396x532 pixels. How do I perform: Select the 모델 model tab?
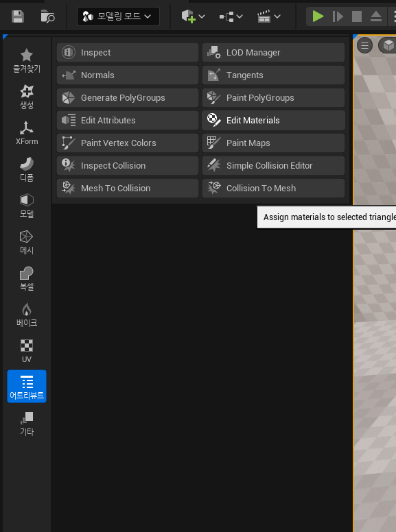coord(27,206)
